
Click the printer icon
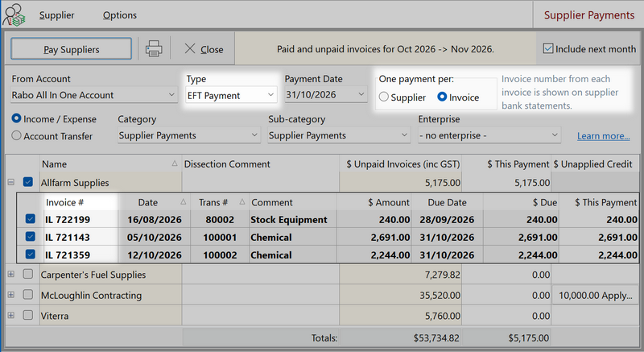(x=154, y=49)
